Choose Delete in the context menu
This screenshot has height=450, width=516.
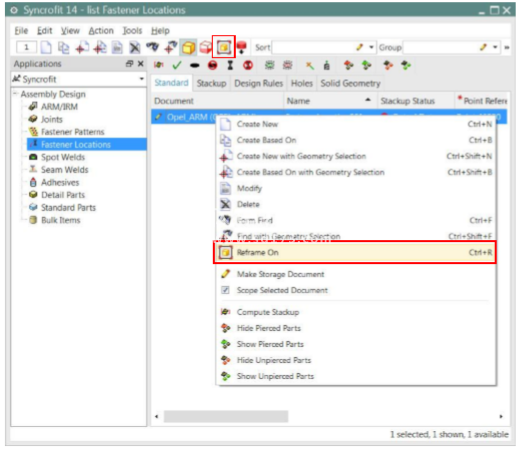(x=356, y=204)
